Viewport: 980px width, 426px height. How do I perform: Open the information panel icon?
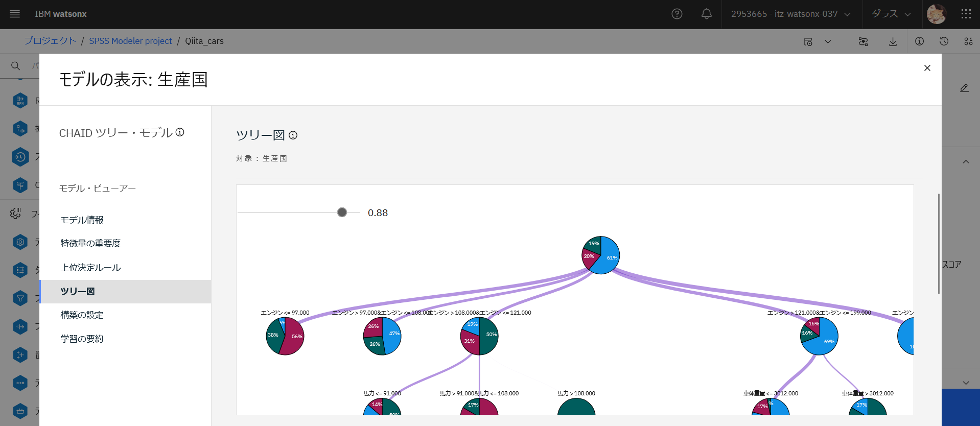[x=919, y=41]
